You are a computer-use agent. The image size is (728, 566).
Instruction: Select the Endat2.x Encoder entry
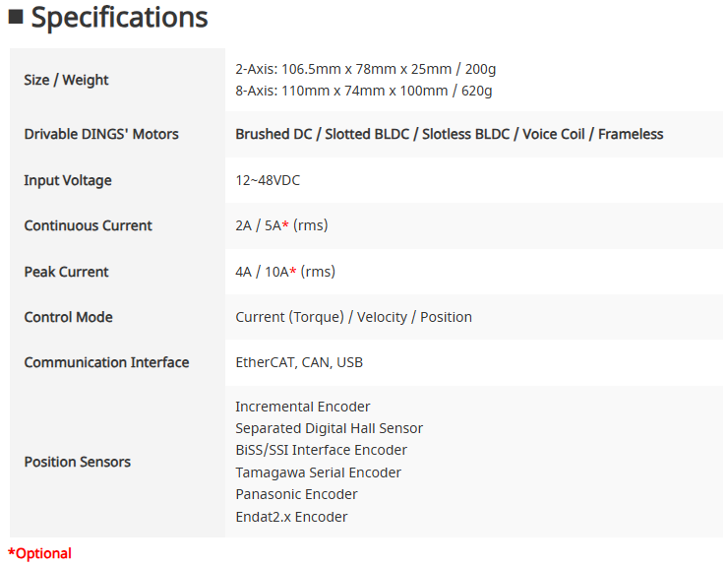(x=291, y=517)
